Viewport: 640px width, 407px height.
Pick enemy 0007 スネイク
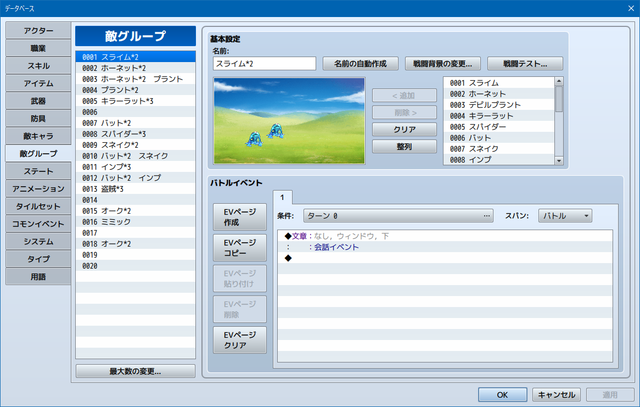coord(499,149)
